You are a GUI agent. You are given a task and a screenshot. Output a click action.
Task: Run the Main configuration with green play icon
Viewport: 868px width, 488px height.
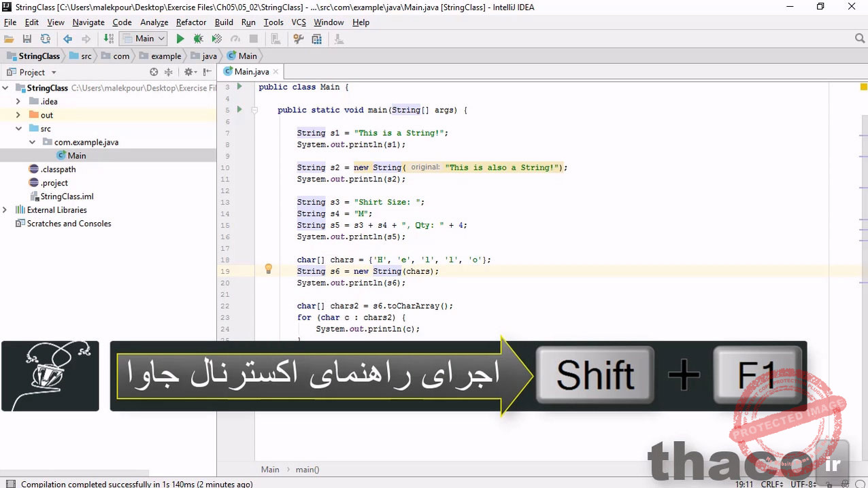(x=180, y=39)
